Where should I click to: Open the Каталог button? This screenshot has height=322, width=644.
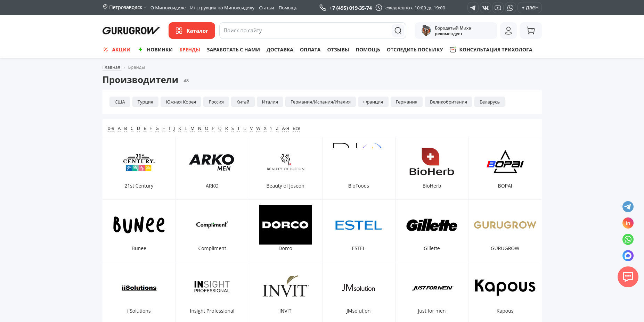(192, 31)
